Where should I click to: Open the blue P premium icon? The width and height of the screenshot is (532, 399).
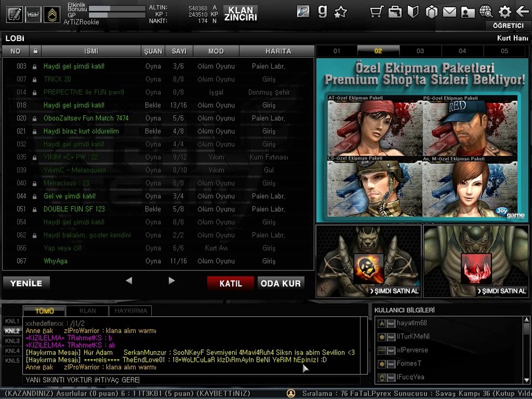(303, 12)
